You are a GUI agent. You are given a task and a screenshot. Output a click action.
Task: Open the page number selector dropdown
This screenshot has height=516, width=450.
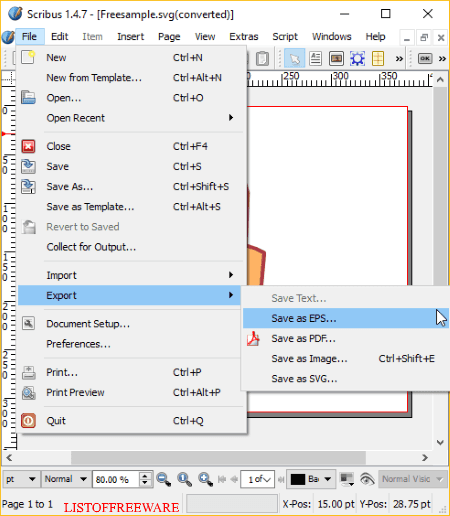(x=257, y=479)
